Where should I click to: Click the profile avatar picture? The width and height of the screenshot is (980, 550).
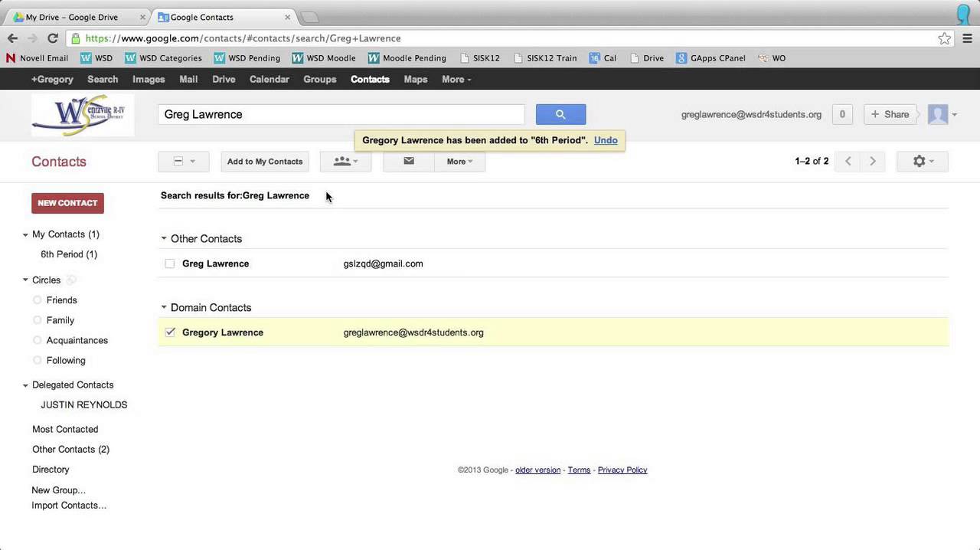(938, 114)
